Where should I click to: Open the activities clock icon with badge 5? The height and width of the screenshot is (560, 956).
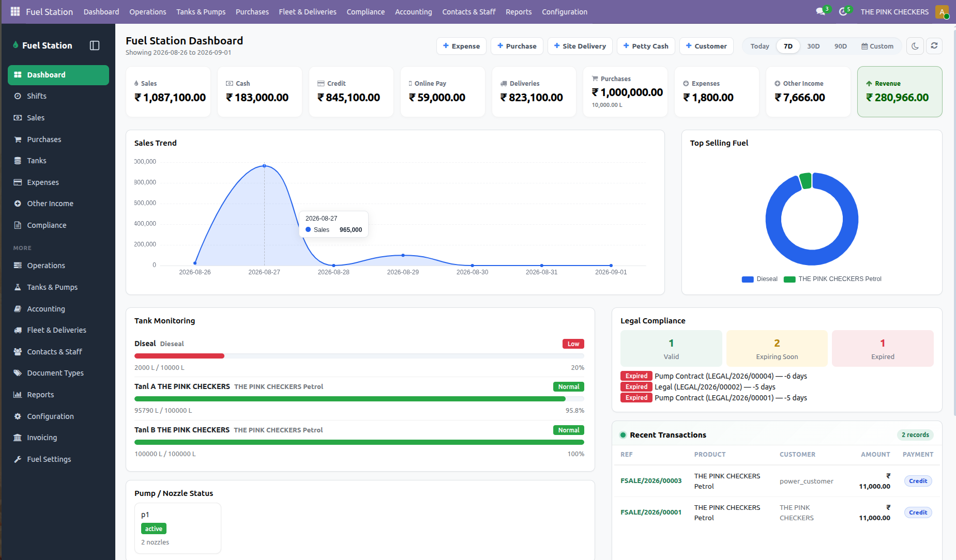(843, 11)
